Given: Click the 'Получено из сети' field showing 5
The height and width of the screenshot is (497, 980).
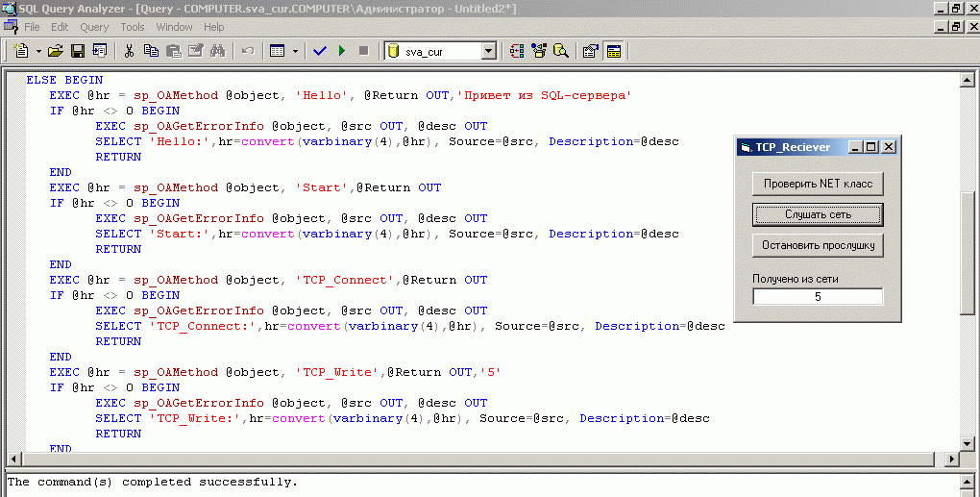Looking at the screenshot, I should 818,296.
